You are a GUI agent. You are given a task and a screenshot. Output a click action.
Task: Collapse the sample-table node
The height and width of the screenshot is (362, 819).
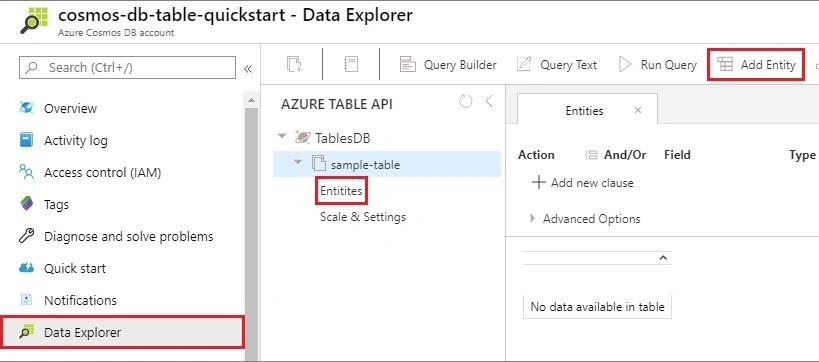298,162
